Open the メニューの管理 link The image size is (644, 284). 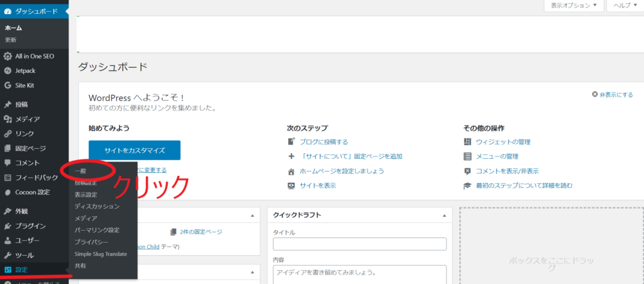tap(497, 156)
